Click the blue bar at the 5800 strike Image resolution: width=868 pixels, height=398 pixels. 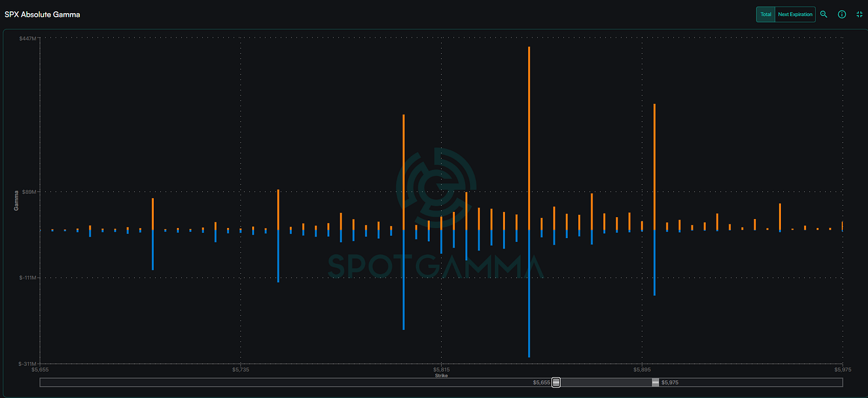404,279
